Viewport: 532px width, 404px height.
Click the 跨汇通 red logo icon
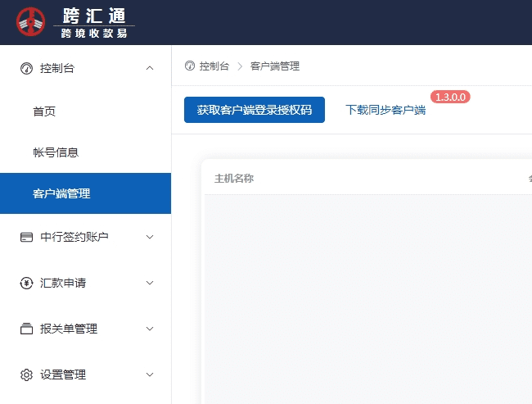tap(31, 22)
